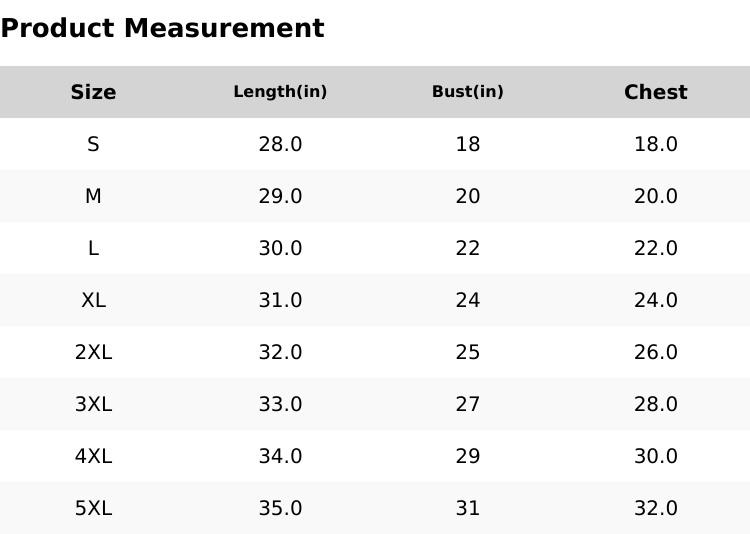The height and width of the screenshot is (534, 750).
Task: Click the L size row label
Action: [x=93, y=248]
